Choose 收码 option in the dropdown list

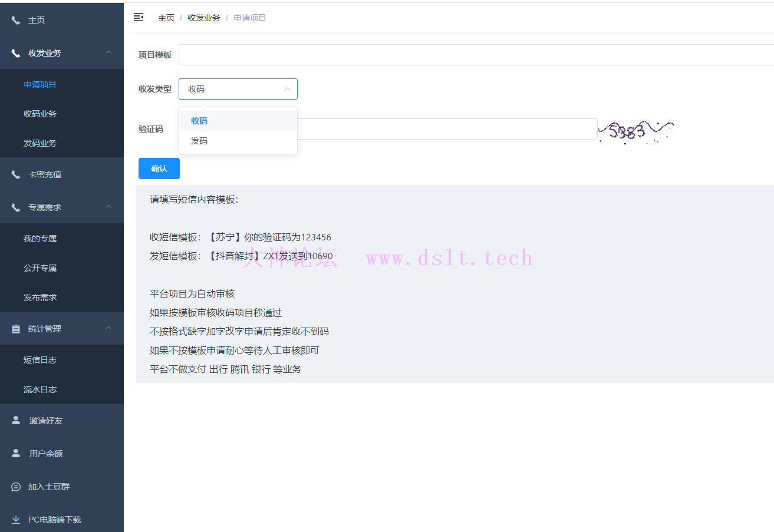[199, 121]
